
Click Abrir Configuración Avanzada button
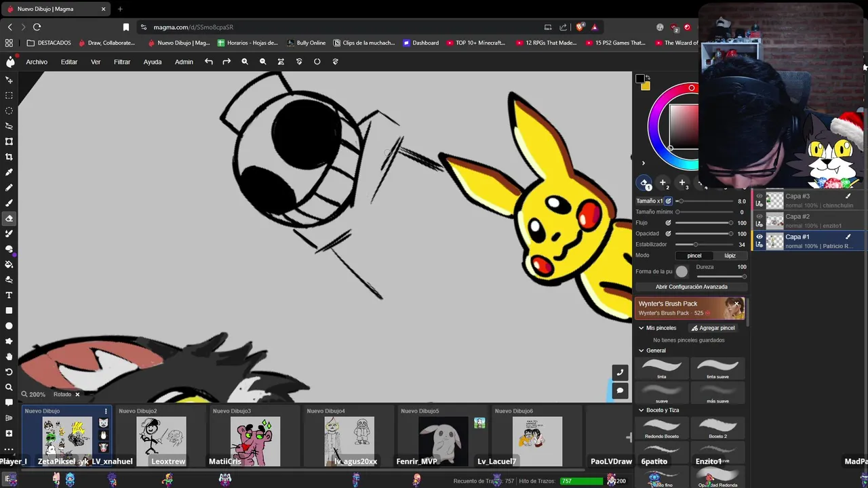[691, 287]
